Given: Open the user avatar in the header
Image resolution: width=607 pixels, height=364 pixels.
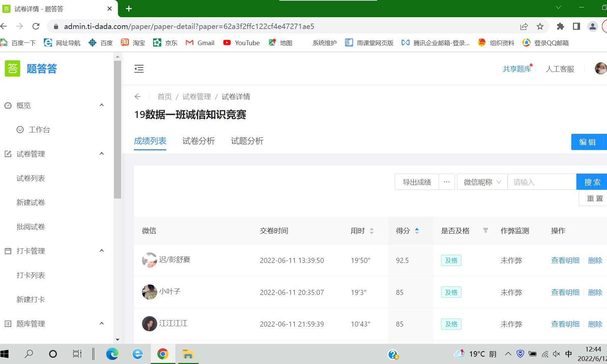Looking at the screenshot, I should 600,69.
